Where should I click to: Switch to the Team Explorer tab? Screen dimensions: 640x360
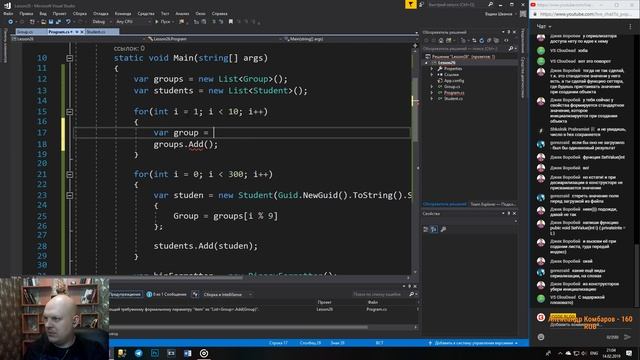point(493,204)
